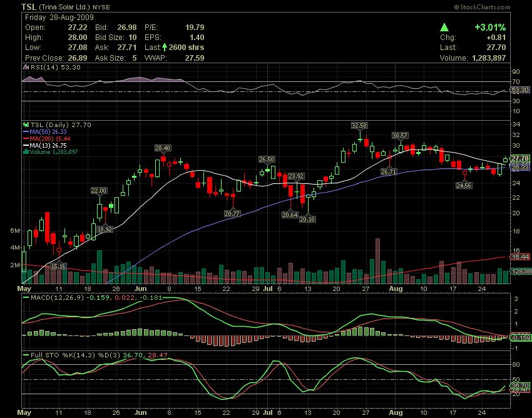Click the 26.50 price annotation

click(x=267, y=159)
